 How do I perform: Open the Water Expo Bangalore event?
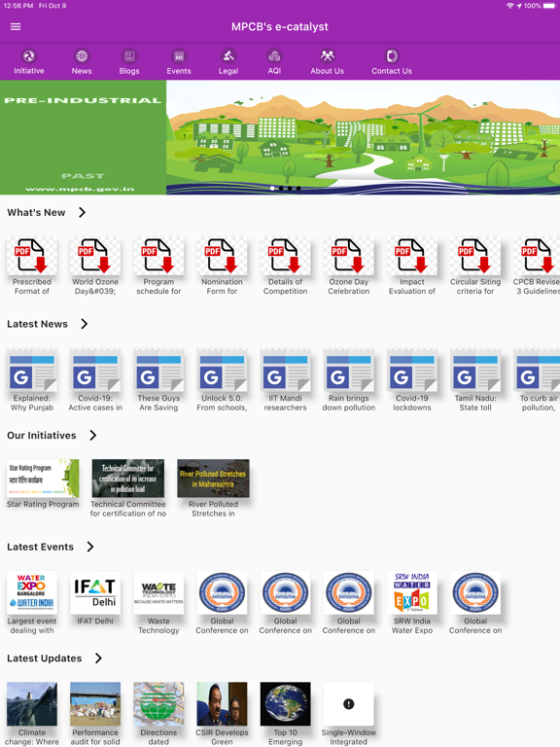click(32, 592)
